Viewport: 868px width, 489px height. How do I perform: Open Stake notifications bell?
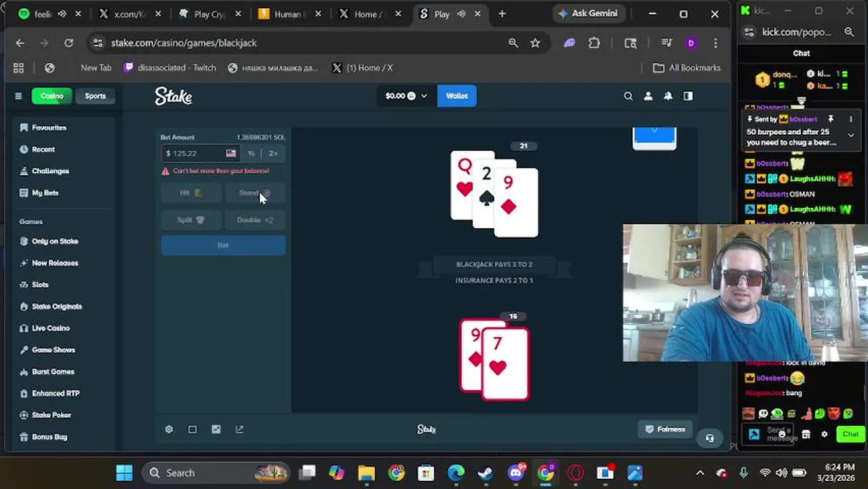[668, 96]
